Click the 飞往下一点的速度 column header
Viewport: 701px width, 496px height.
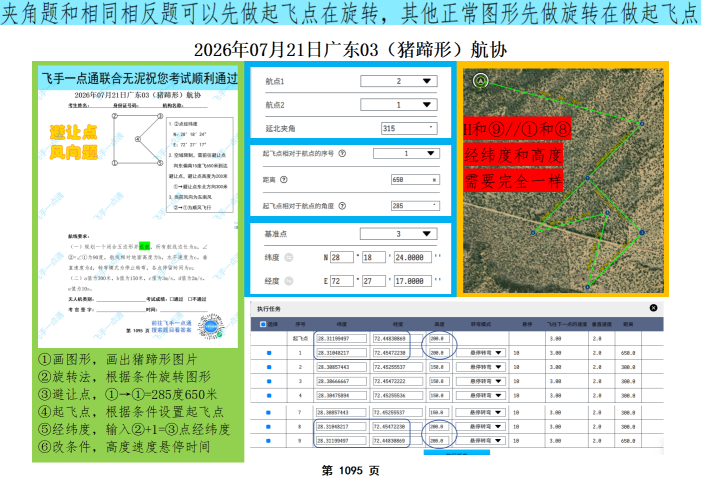tap(565, 324)
